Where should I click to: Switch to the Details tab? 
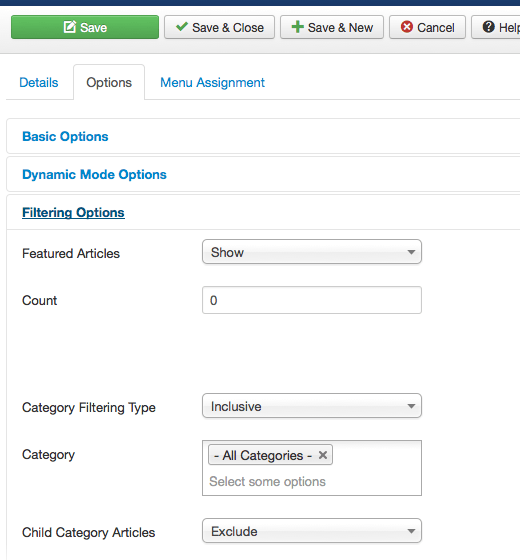tap(39, 82)
